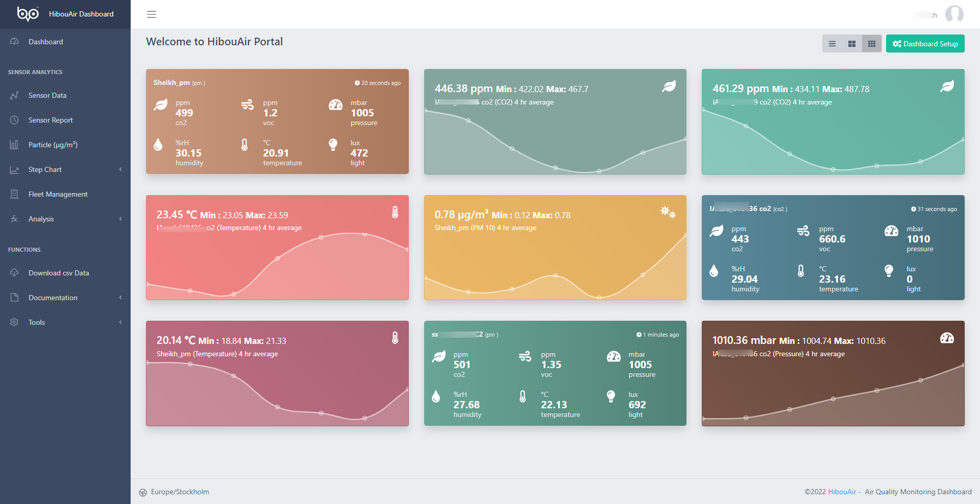Image resolution: width=980 pixels, height=504 pixels.
Task: Click the globe icon beside Europe/Stockholm
Action: tap(143, 492)
